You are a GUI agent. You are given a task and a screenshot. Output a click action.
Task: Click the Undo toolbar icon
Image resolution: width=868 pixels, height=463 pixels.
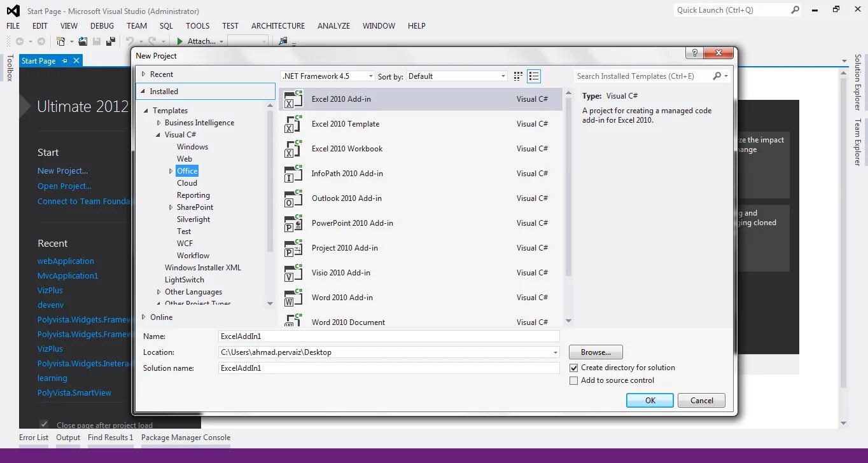(x=130, y=41)
